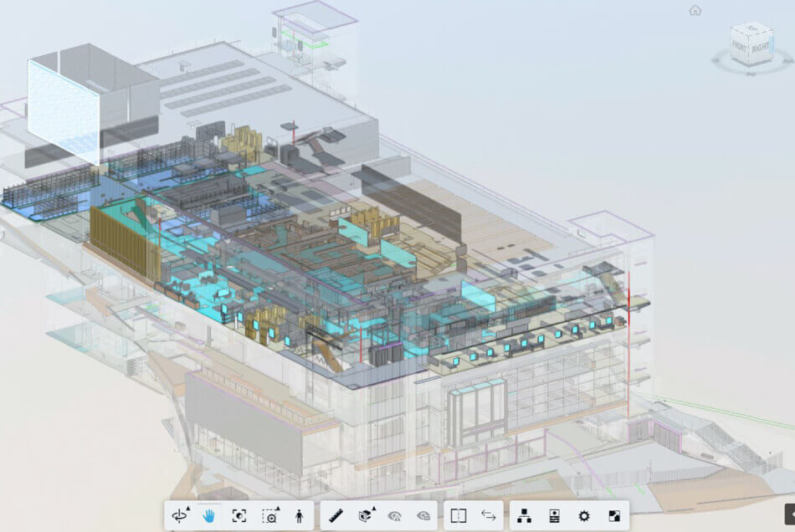The height and width of the screenshot is (532, 795).
Task: Toggle the split screen view
Action: pos(457,516)
